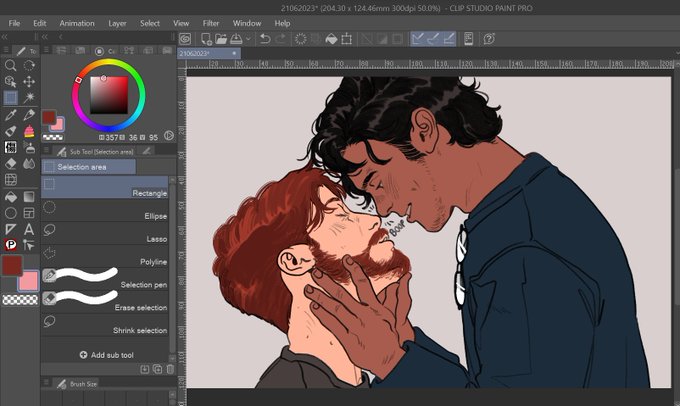Select the Fill paint bucket tool

10,197
